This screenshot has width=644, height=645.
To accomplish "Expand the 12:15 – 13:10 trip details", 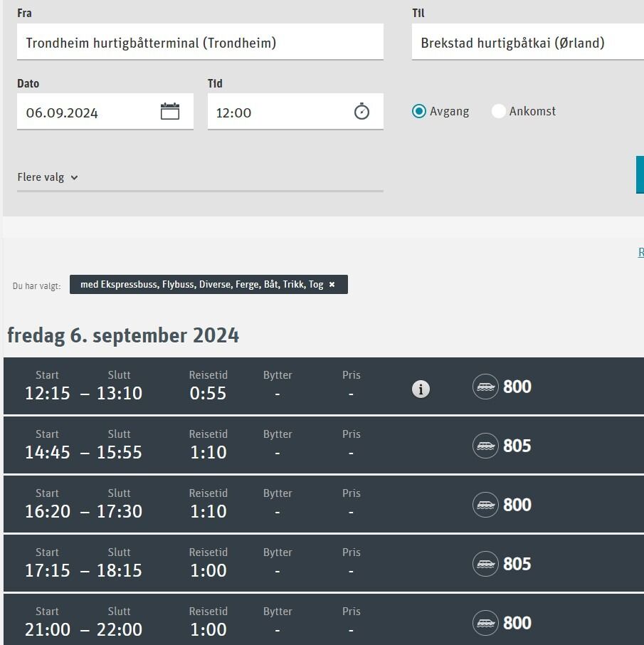I will [x=324, y=386].
